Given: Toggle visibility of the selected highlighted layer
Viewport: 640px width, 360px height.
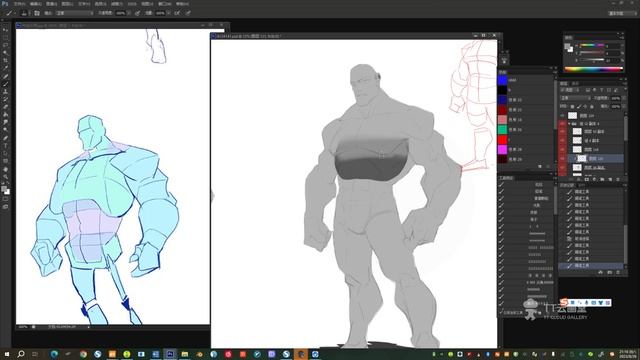Looking at the screenshot, I should tap(563, 158).
